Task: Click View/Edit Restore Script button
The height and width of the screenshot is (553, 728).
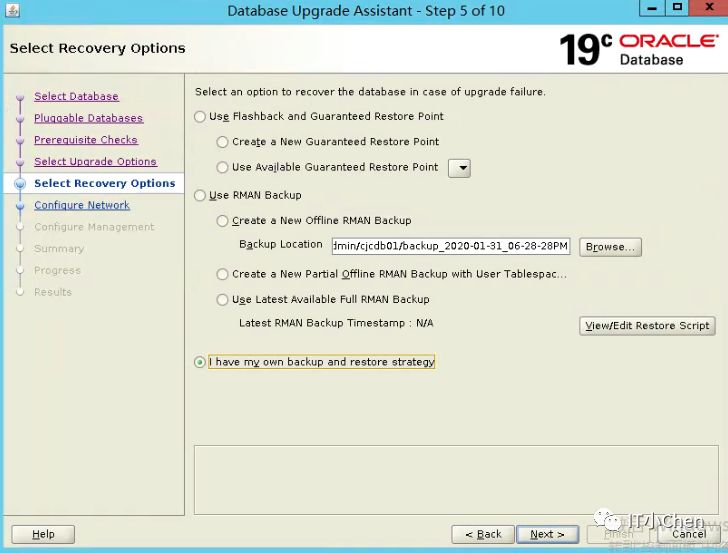Action: click(647, 326)
